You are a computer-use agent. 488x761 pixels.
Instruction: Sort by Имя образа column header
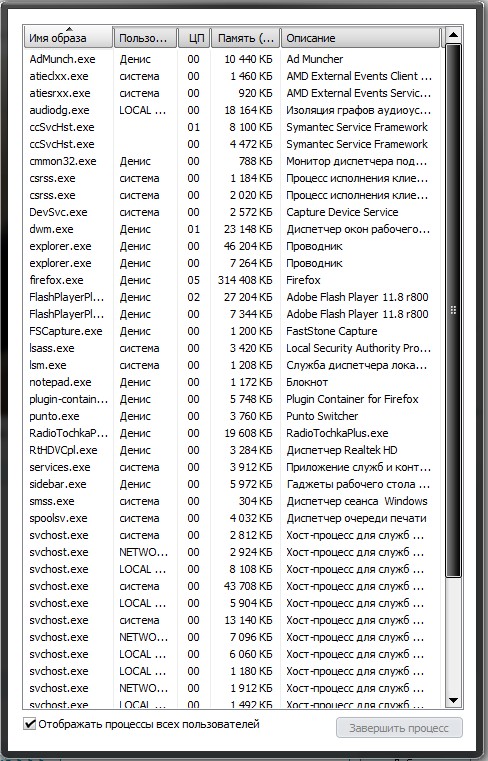pyautogui.click(x=68, y=38)
